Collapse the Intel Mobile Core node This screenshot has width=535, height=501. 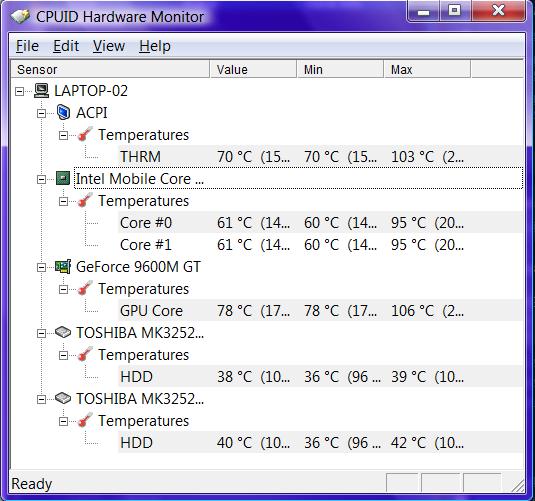pos(41,179)
